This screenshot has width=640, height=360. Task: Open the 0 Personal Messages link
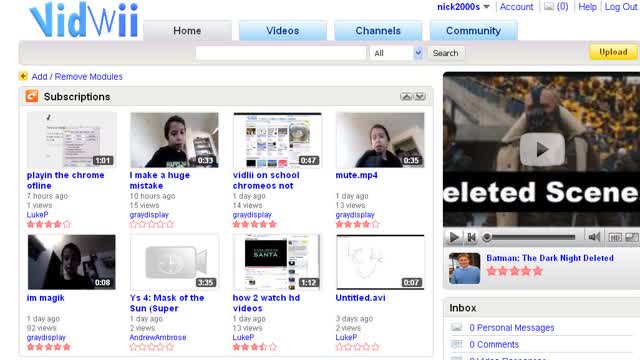[x=512, y=328]
